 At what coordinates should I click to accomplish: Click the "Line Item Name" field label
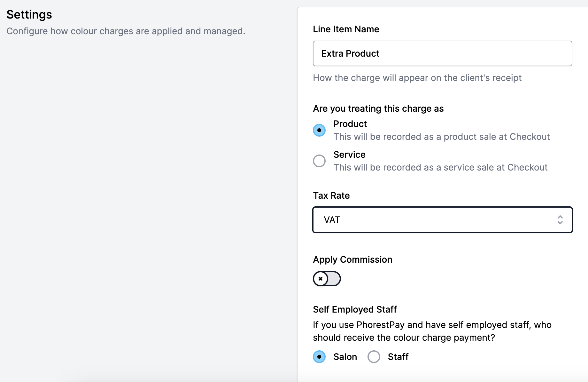click(x=346, y=29)
